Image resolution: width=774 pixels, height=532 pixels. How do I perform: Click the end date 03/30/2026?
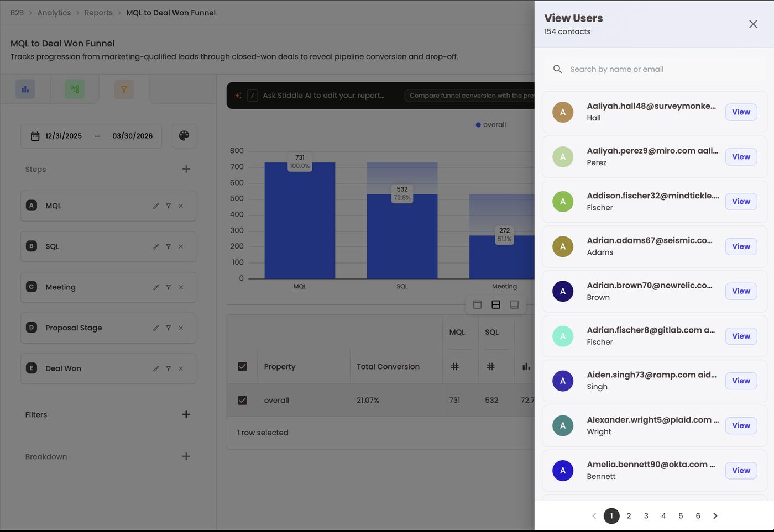click(x=133, y=136)
